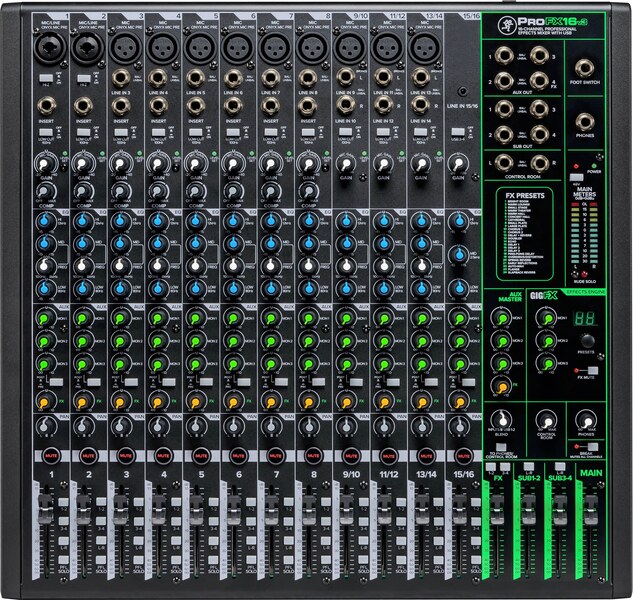Click the FX return fader

tap(497, 510)
